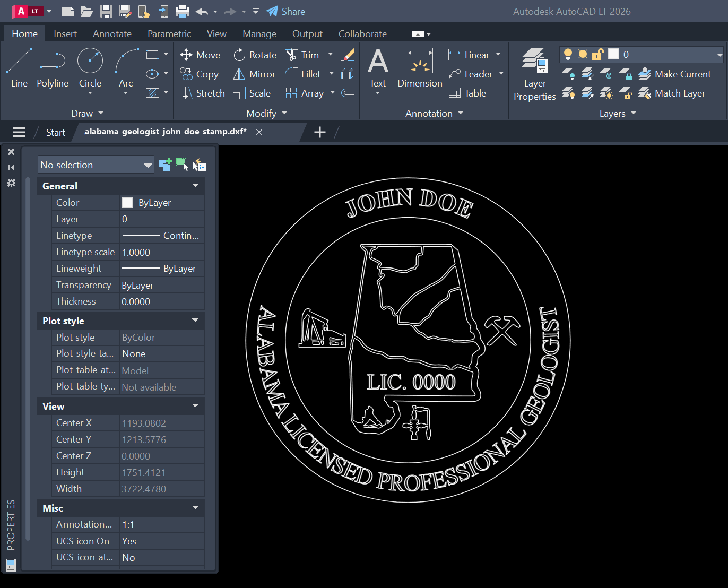The height and width of the screenshot is (588, 728).
Task: Activate the Rotate tool
Action: (x=255, y=55)
